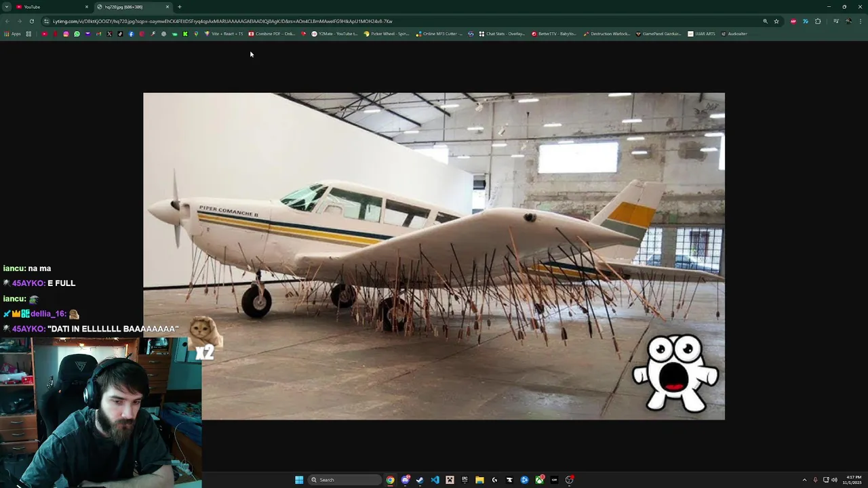Open the Extensions puzzle menu
This screenshot has width=868, height=488.
click(x=818, y=21)
